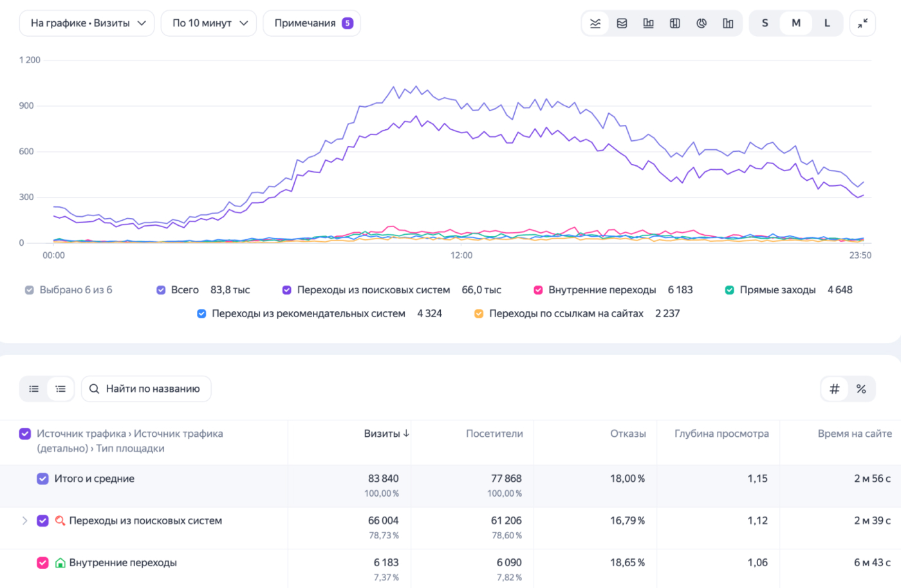This screenshot has height=588, width=901.
Task: Toggle the 'Всего' series in legend
Action: tap(161, 290)
